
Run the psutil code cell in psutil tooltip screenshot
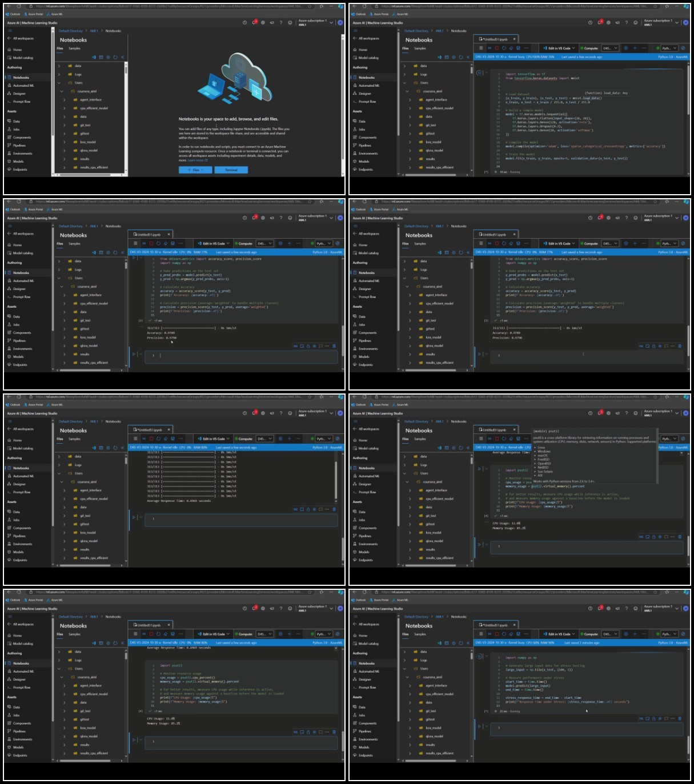(x=479, y=468)
